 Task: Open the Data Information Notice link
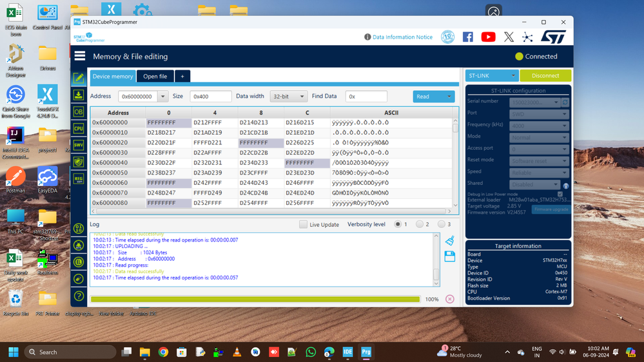[402, 37]
